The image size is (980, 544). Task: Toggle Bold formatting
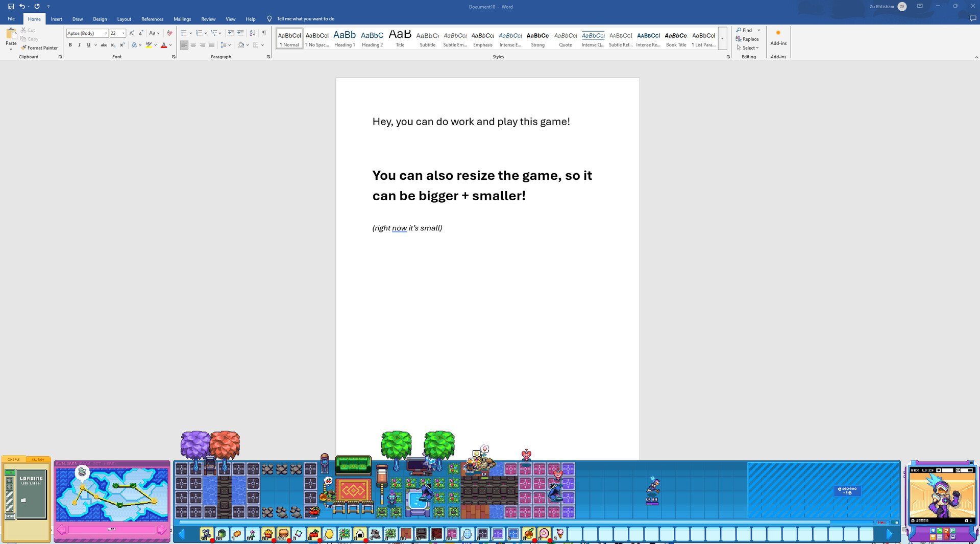[x=70, y=45]
